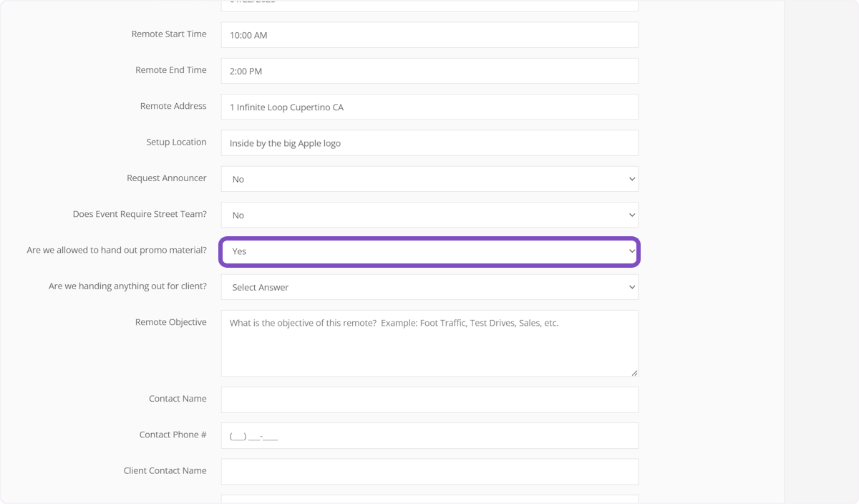Click the 'Client Contact Name' label

165,470
